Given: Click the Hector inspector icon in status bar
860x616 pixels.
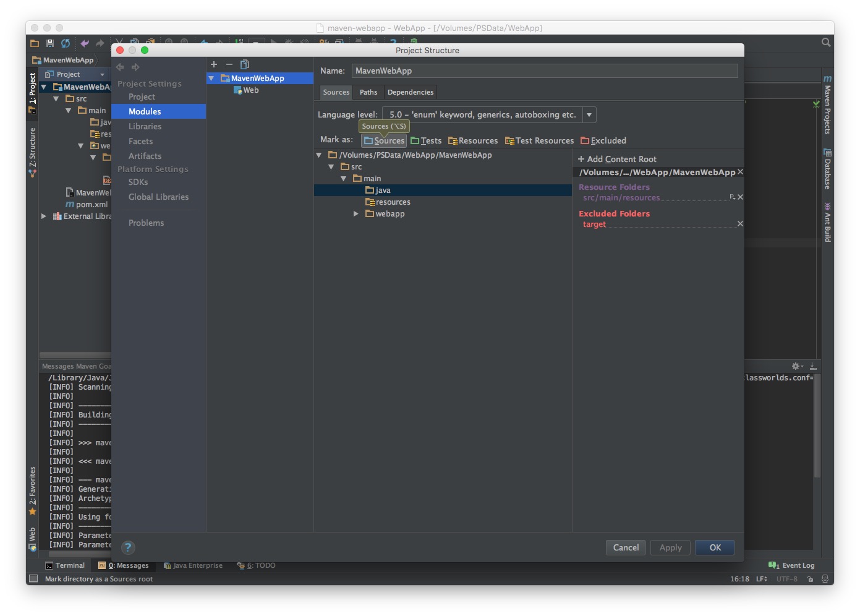Looking at the screenshot, I should [x=825, y=579].
